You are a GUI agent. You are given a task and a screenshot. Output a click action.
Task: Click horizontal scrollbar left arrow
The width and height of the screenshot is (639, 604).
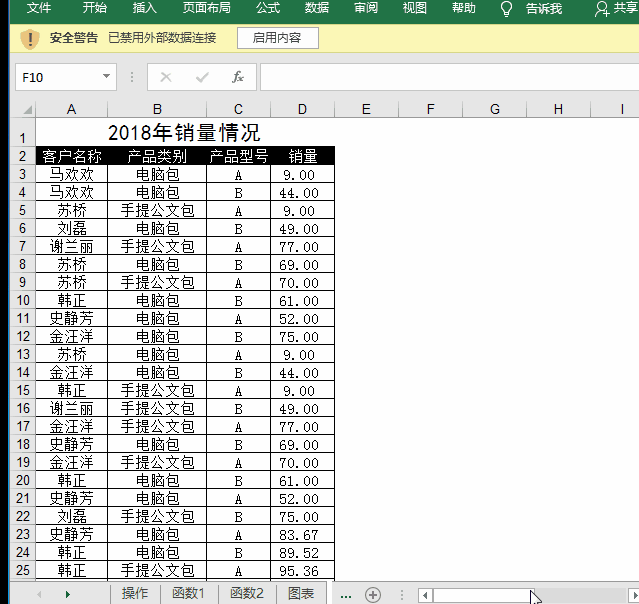(x=425, y=595)
